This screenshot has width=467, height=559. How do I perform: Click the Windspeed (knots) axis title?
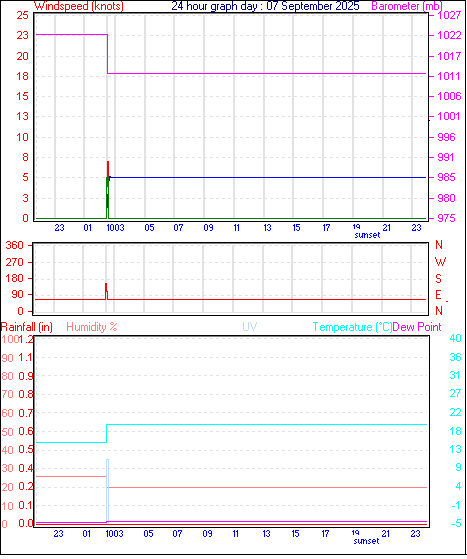79,6
